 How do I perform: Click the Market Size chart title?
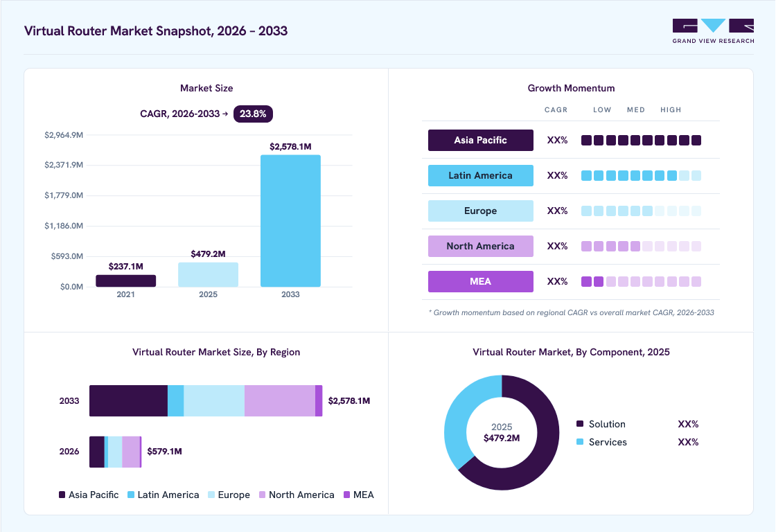(206, 88)
